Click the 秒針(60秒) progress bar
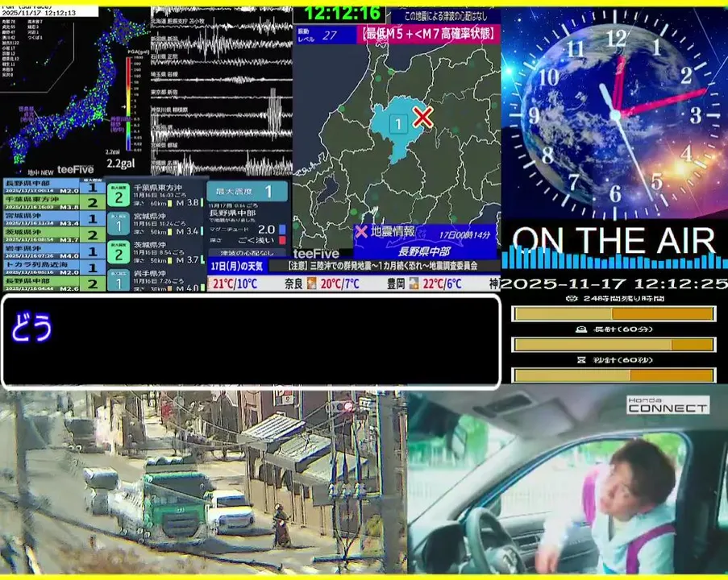728x580 pixels. tap(614, 375)
